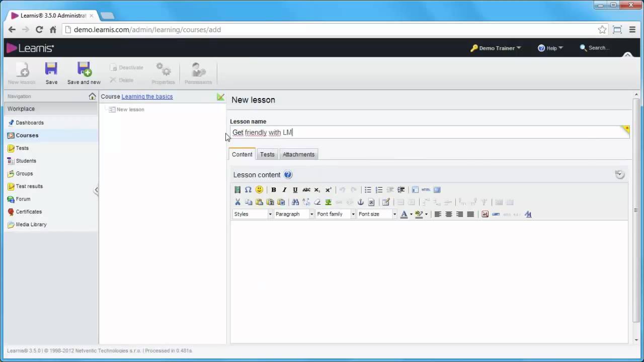Toggle subscript formatting
The image size is (644, 362).
[x=317, y=190]
